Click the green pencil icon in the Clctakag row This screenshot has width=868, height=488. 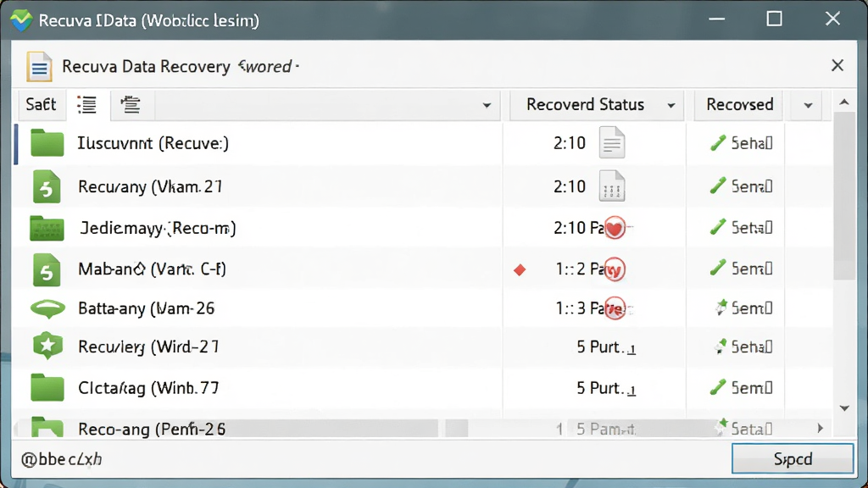click(x=718, y=387)
